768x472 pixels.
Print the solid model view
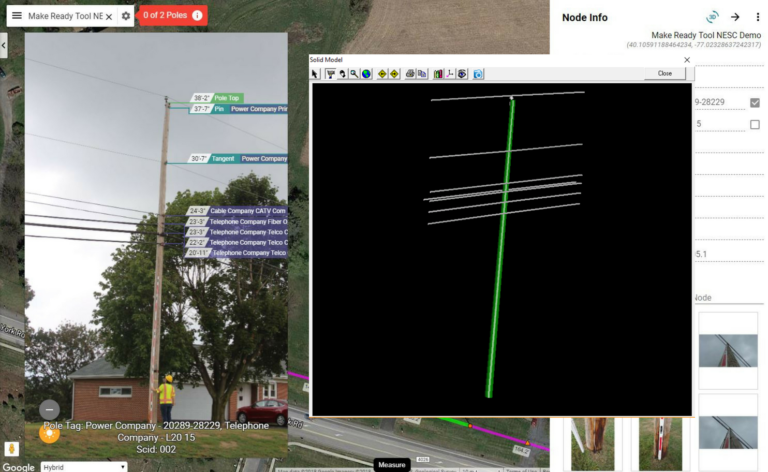pyautogui.click(x=410, y=74)
